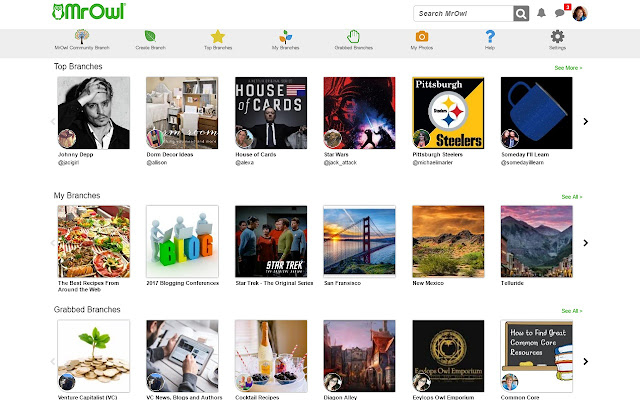Image resolution: width=640 pixels, height=400 pixels.
Task: Click allison avatar on Dorm Decor branch
Action: coord(155,139)
